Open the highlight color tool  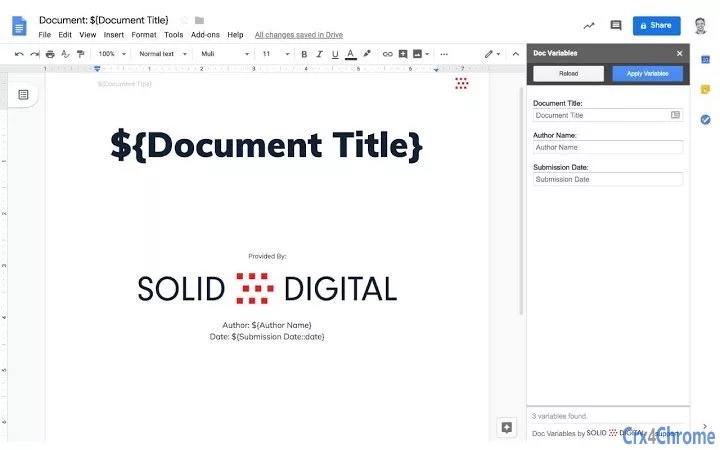coord(367,54)
